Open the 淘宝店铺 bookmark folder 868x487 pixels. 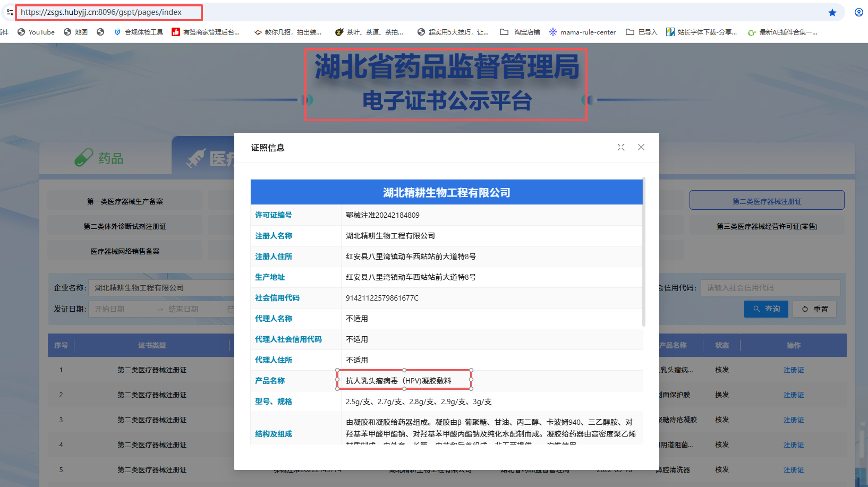pyautogui.click(x=520, y=32)
